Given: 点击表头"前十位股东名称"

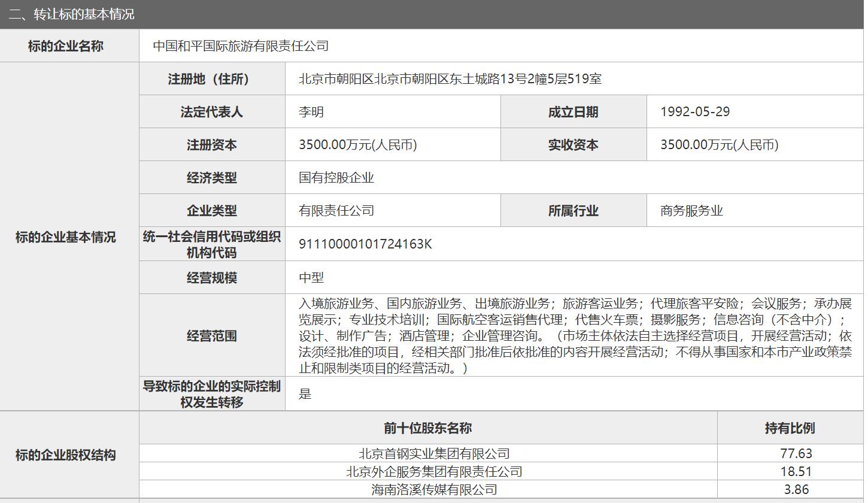Looking at the screenshot, I should tap(429, 428).
